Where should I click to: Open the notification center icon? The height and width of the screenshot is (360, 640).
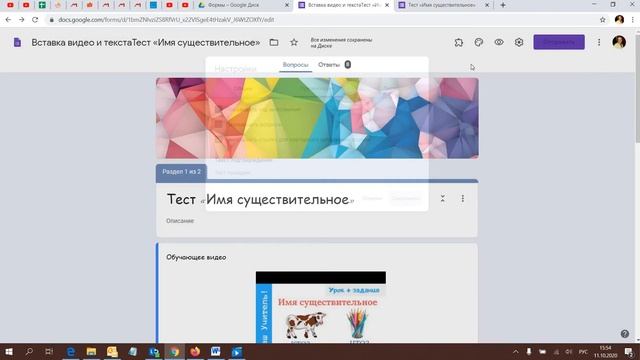[629, 352]
